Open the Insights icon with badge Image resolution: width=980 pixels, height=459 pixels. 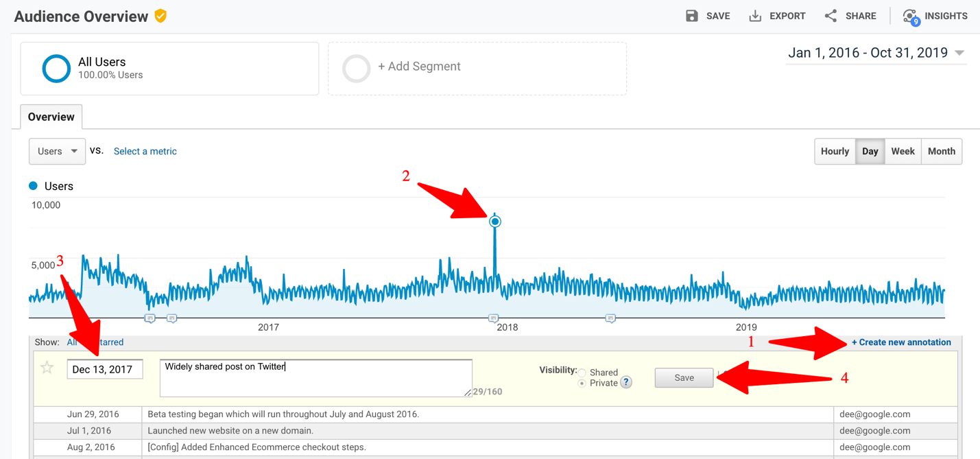[911, 16]
